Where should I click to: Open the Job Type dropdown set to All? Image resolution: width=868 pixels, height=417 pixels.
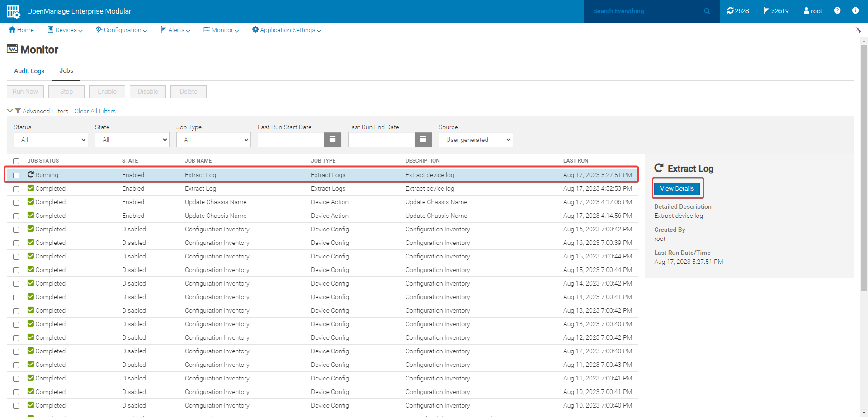tap(213, 140)
